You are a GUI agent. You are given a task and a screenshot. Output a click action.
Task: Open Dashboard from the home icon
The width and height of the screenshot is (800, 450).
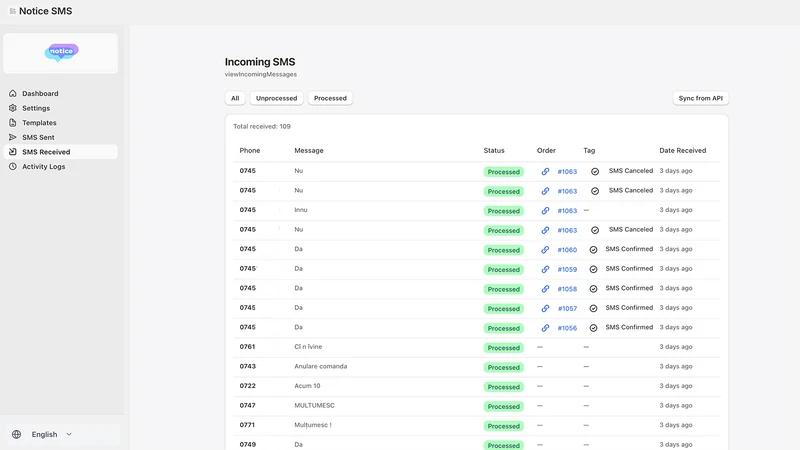[x=13, y=93]
